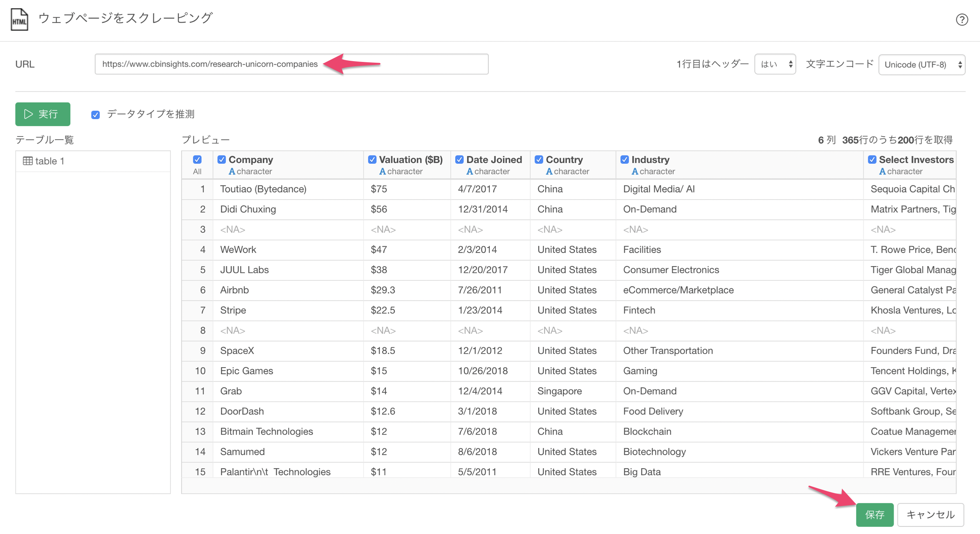This screenshot has height=534, width=980.
Task: Uncheck the Date Joined column checkbox
Action: [459, 160]
